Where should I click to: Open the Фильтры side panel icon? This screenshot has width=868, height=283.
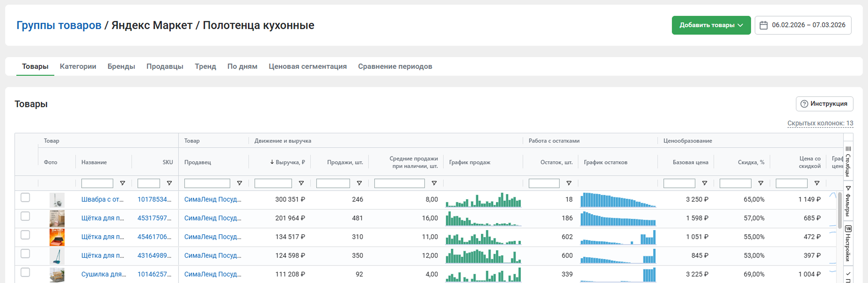[x=848, y=201]
